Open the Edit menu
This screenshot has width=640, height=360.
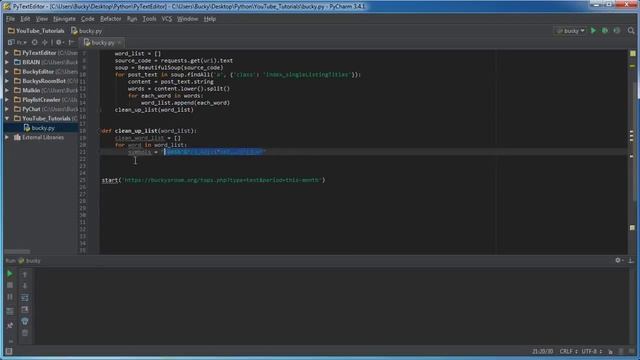coord(25,19)
